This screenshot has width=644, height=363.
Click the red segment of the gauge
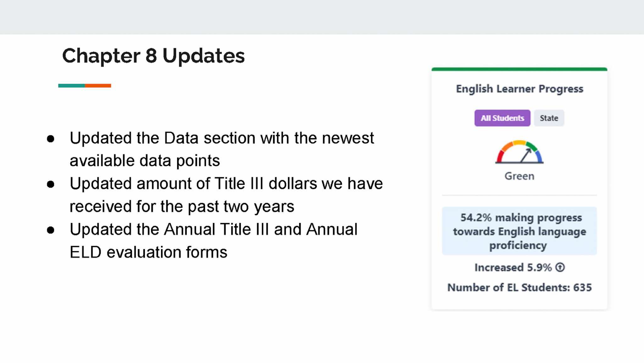tap(500, 156)
